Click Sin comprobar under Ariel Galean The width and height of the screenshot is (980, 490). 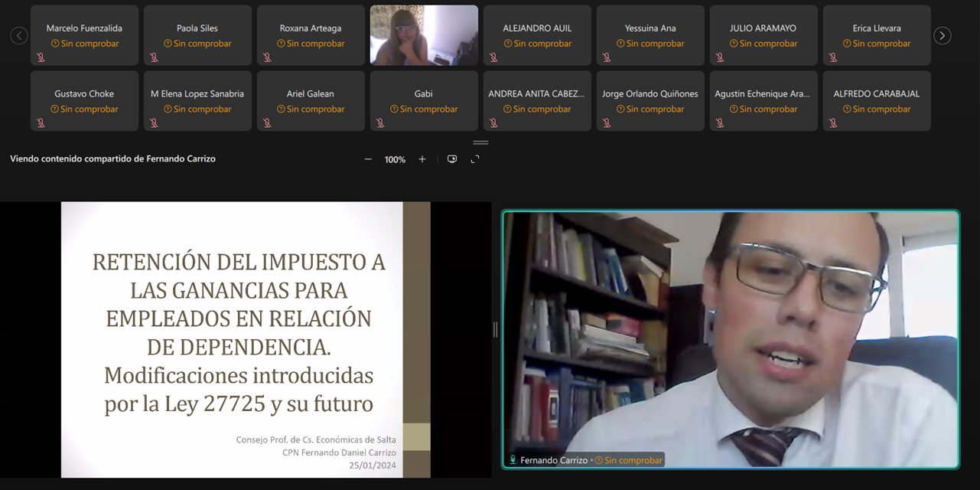coord(311,109)
